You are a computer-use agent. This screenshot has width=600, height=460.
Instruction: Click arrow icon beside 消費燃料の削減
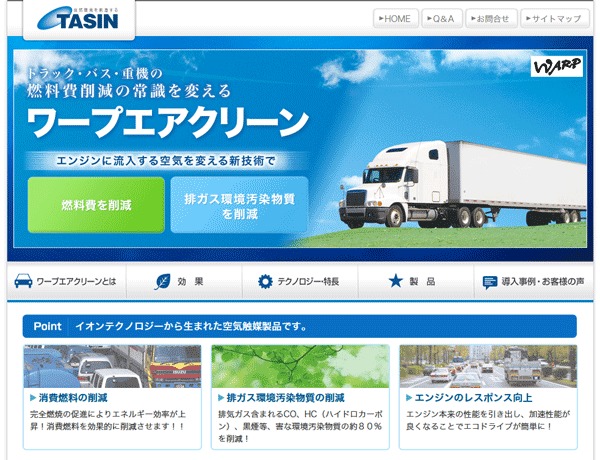pyautogui.click(x=33, y=398)
